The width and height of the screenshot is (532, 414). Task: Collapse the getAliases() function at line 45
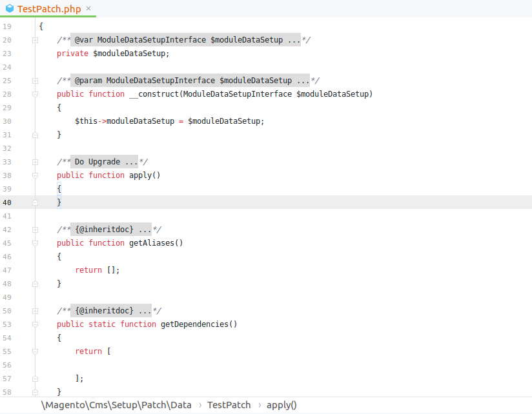tap(35, 243)
